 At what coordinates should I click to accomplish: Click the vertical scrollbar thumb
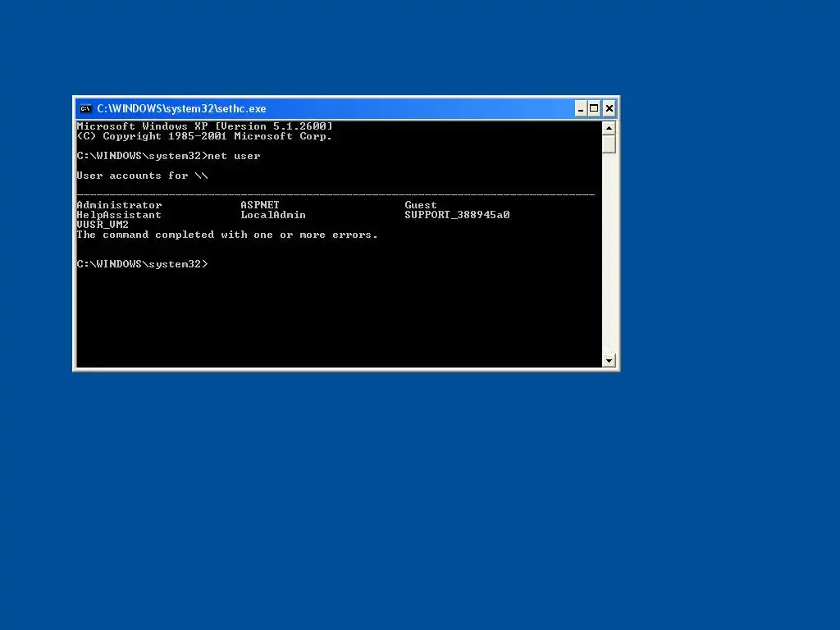[609, 144]
